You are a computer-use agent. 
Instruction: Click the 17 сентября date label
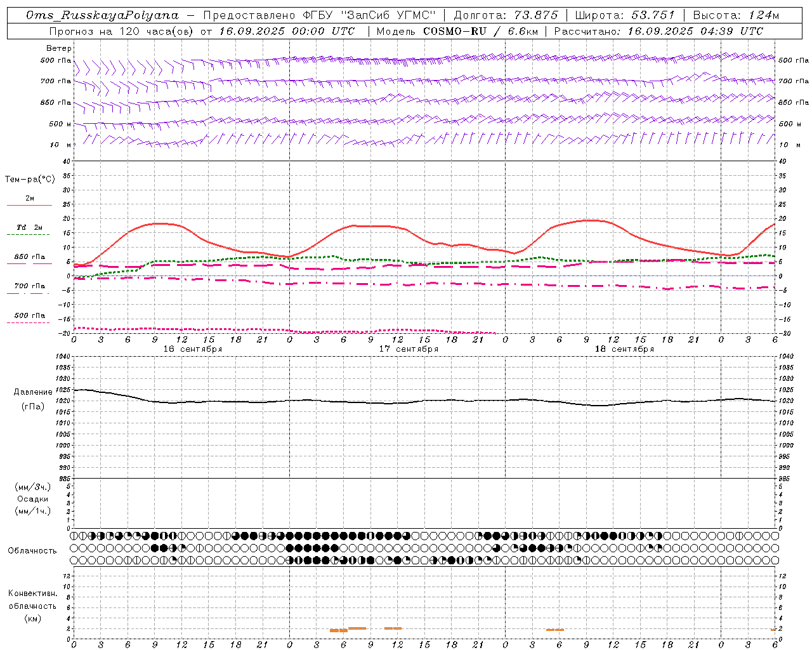[x=409, y=349]
